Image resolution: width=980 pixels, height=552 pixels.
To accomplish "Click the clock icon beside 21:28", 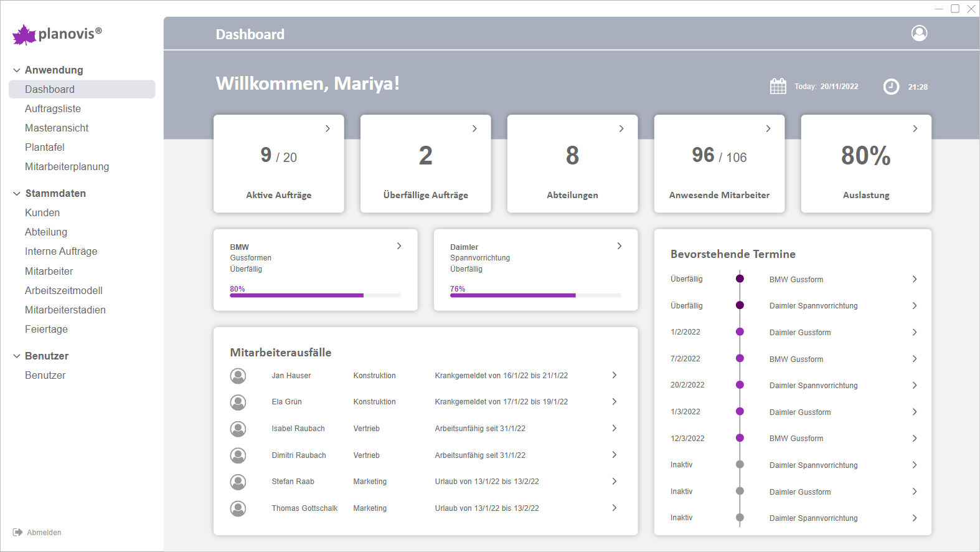I will point(891,87).
